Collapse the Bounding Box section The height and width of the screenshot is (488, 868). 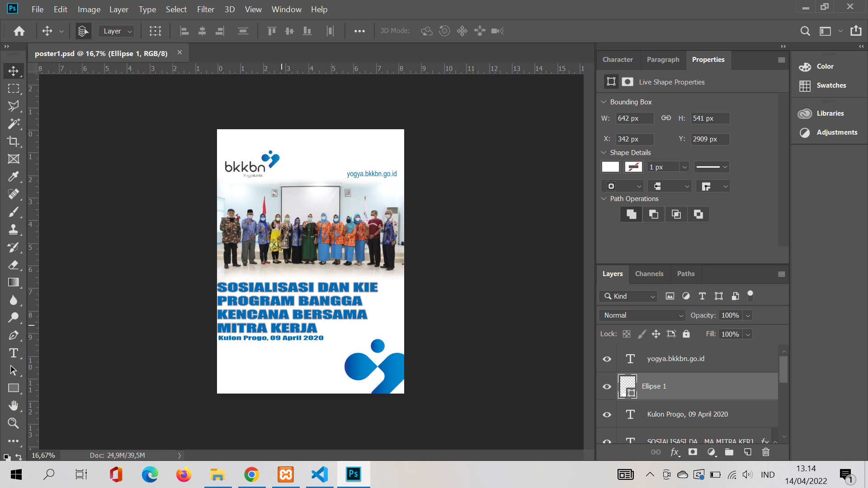click(x=604, y=102)
